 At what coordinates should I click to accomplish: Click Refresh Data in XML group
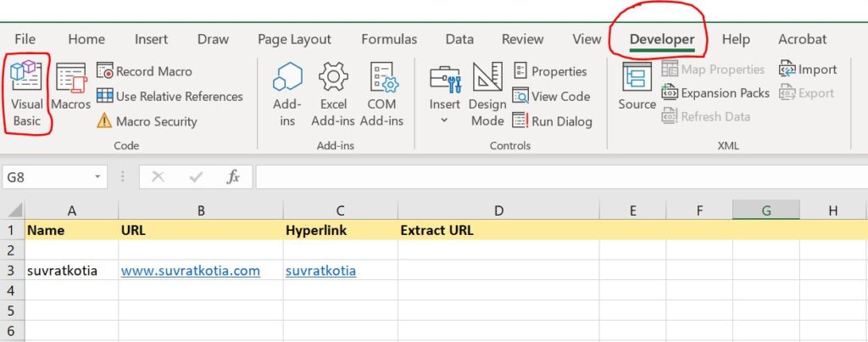[x=706, y=116]
